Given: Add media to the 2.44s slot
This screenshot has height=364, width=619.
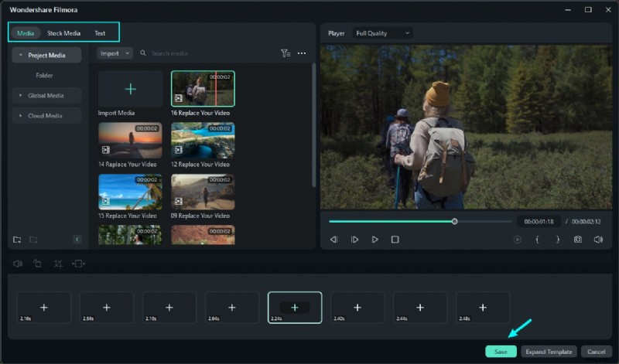Looking at the screenshot, I should coord(420,308).
